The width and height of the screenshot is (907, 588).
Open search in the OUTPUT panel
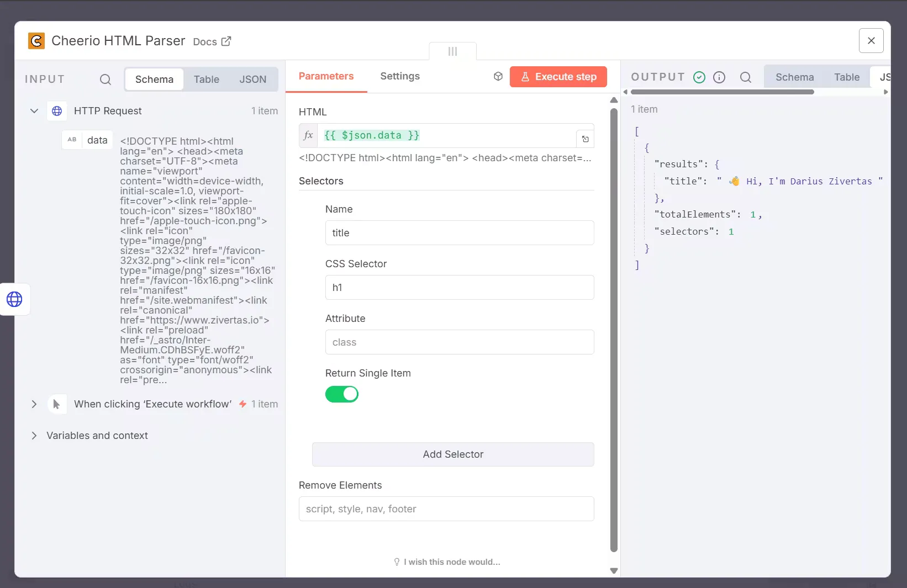click(x=746, y=77)
